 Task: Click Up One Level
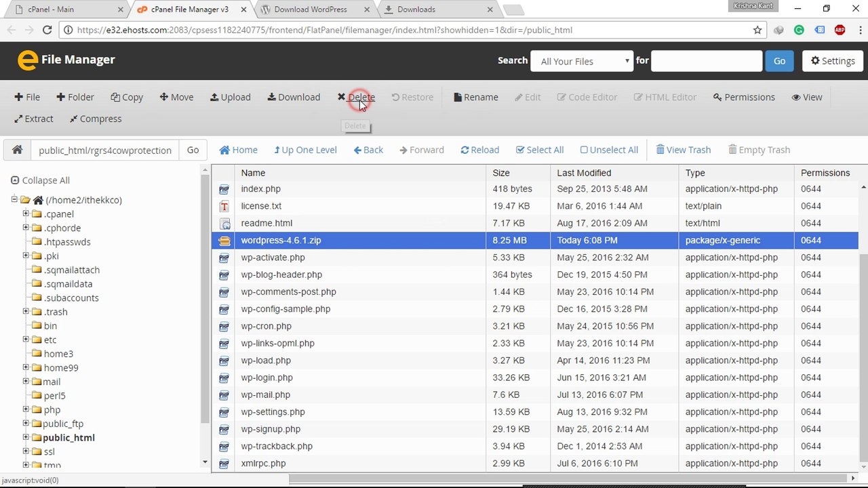(x=305, y=150)
